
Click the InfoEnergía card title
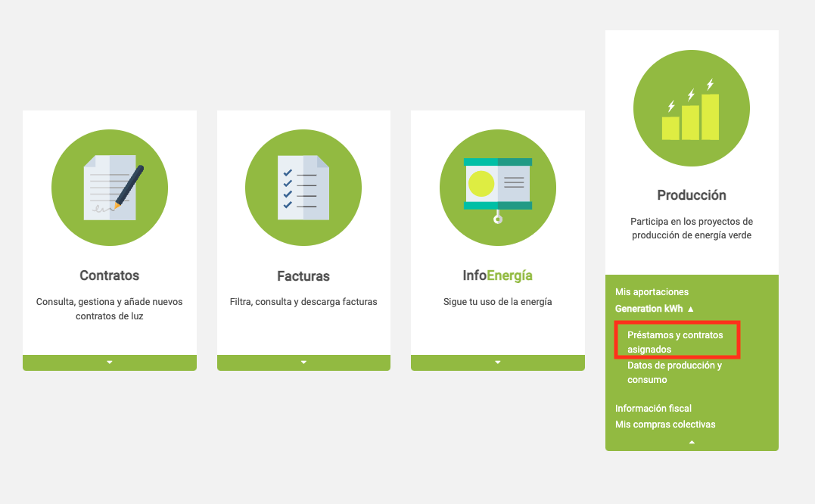[498, 275]
